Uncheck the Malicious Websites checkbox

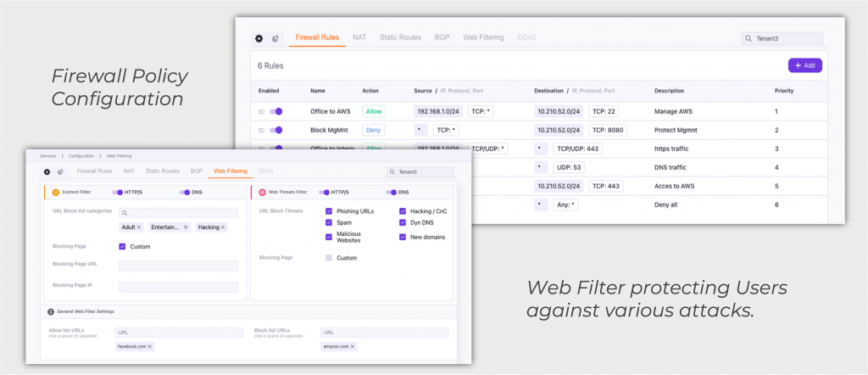[x=329, y=237]
